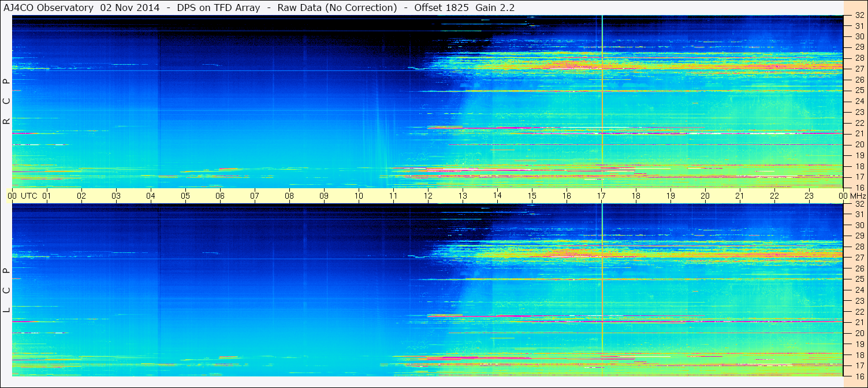Select the 03 hour mark on UTC axis

point(116,196)
